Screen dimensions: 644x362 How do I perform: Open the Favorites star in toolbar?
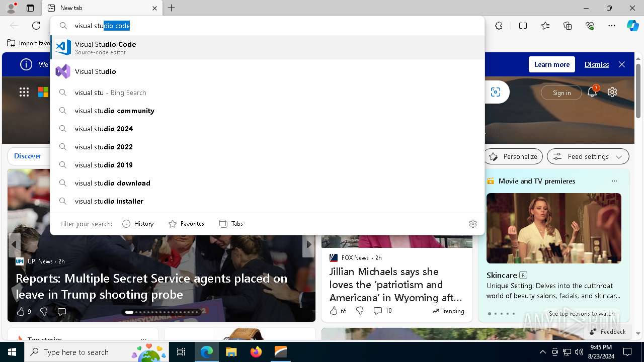pyautogui.click(x=545, y=26)
